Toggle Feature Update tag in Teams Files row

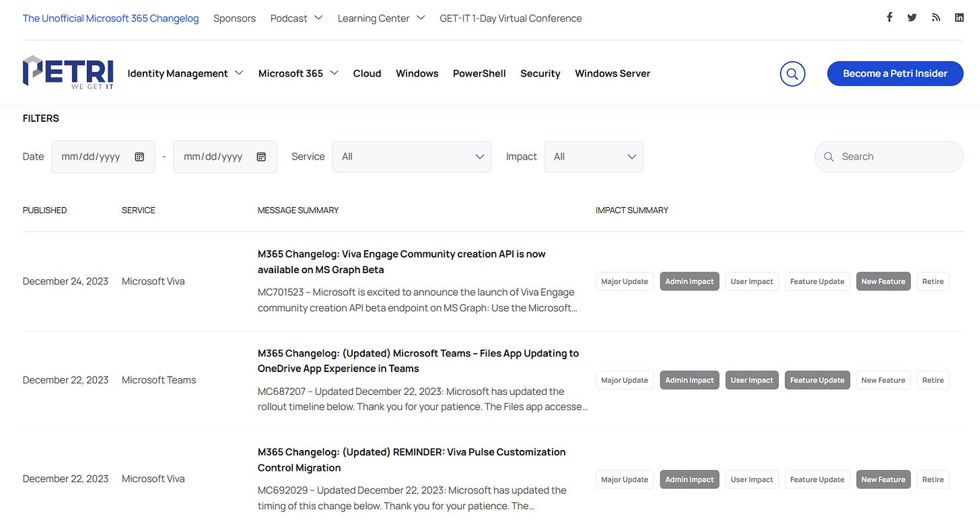pyautogui.click(x=817, y=380)
